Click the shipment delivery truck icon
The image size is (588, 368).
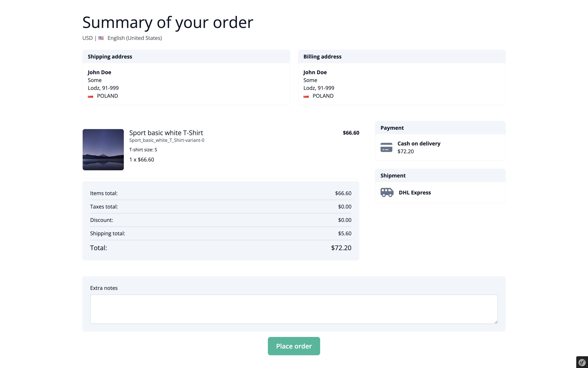coord(387,192)
